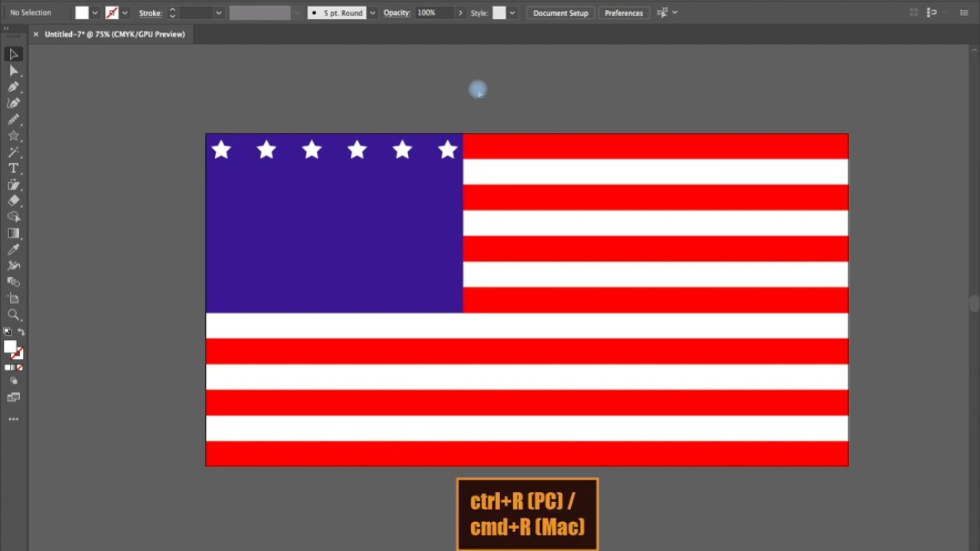Select the Magic Wand tool
Image resolution: width=980 pixels, height=551 pixels.
13,152
